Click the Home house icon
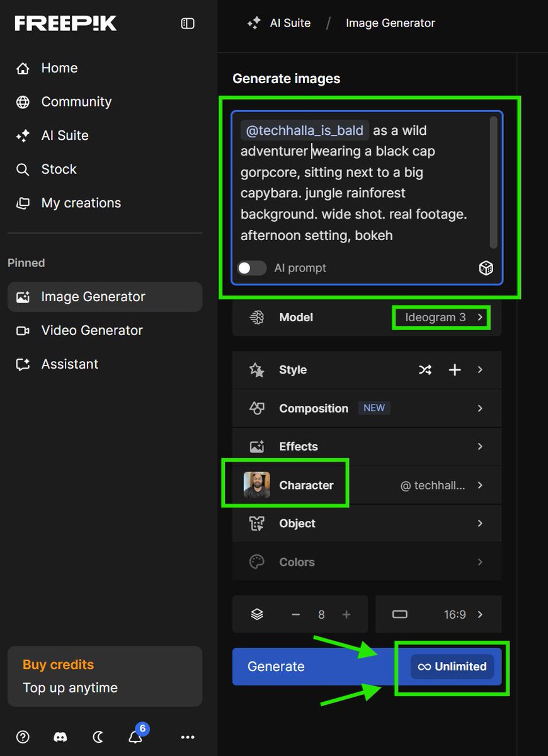 point(23,68)
